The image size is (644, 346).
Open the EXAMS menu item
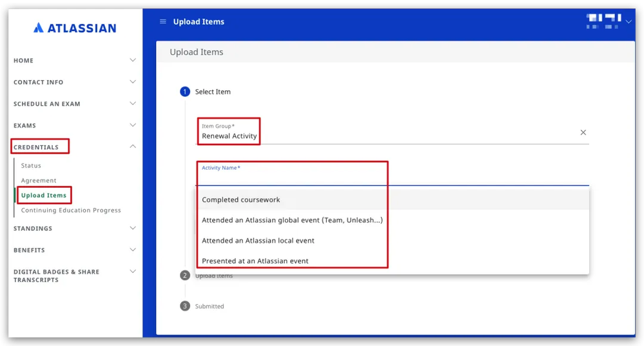tap(24, 125)
